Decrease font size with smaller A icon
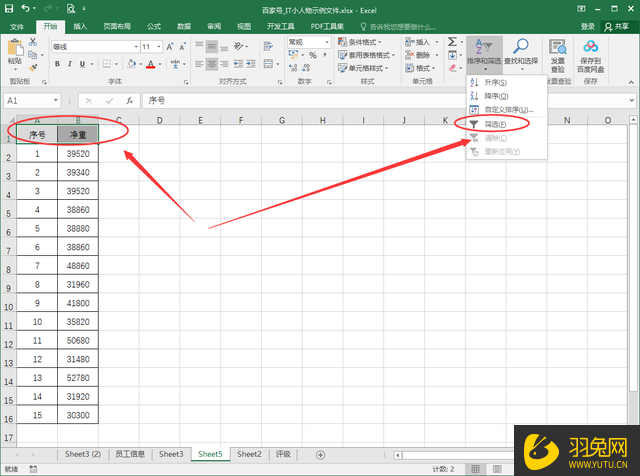Screen dimensions: 640x476 [x=182, y=47]
